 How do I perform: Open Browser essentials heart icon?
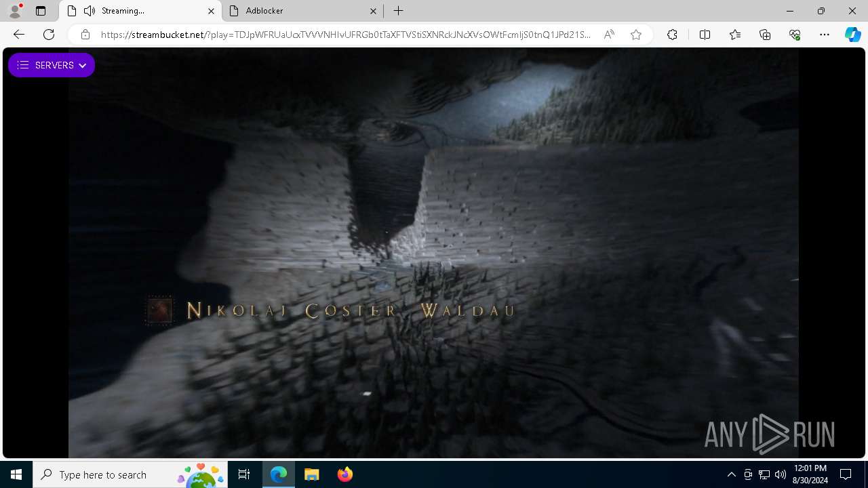pyautogui.click(x=795, y=35)
